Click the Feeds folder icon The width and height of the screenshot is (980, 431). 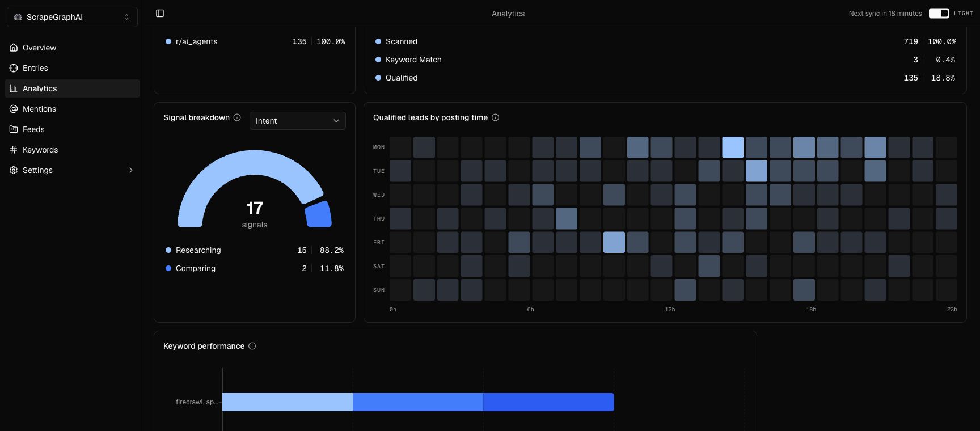click(14, 129)
